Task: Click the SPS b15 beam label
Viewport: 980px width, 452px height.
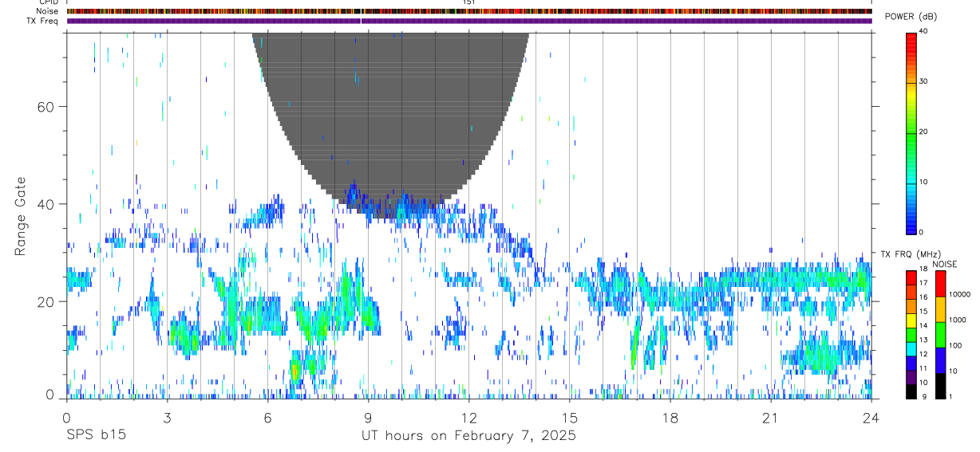Action: click(96, 436)
